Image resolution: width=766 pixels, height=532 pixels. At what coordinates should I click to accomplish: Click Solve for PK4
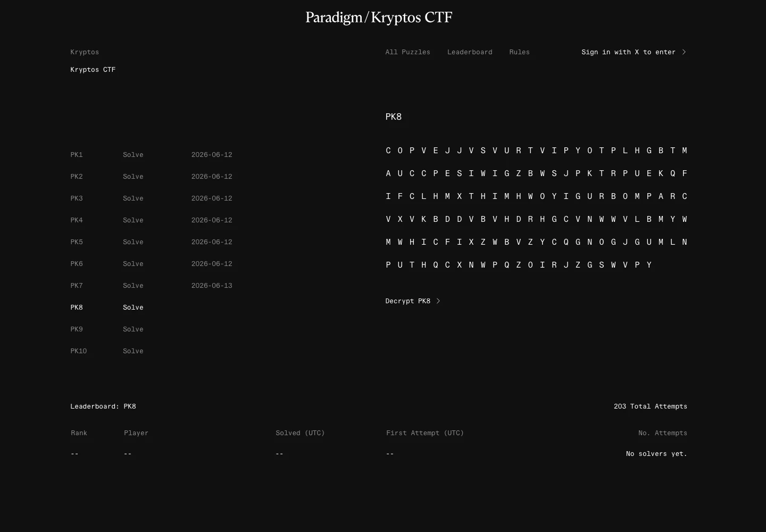pos(133,220)
